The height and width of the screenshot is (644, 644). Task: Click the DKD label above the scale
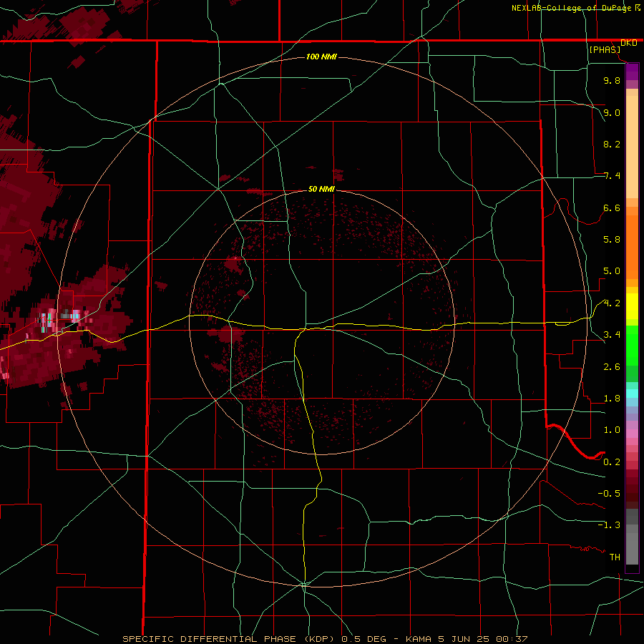629,43
